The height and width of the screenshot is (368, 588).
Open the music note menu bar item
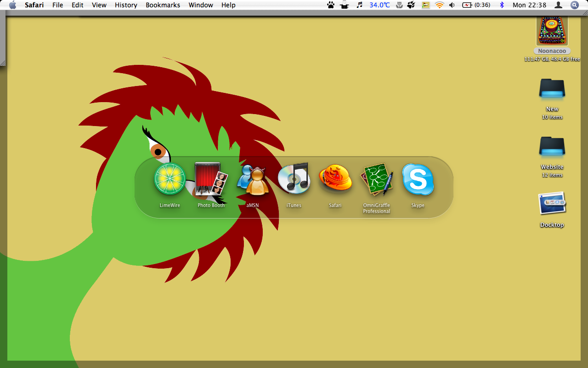(359, 5)
